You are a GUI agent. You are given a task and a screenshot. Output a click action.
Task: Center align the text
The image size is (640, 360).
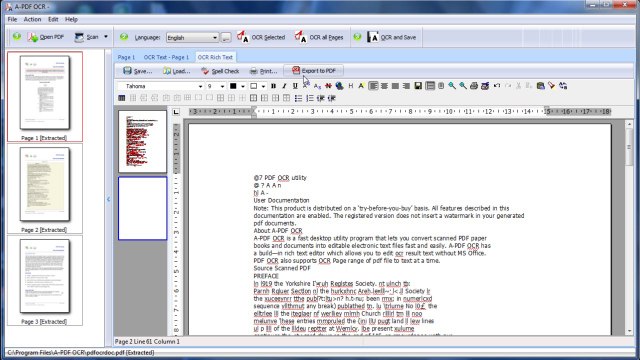tap(384, 86)
